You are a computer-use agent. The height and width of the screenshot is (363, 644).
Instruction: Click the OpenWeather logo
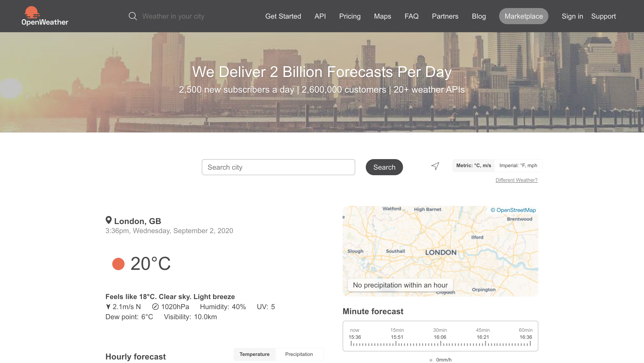[45, 16]
